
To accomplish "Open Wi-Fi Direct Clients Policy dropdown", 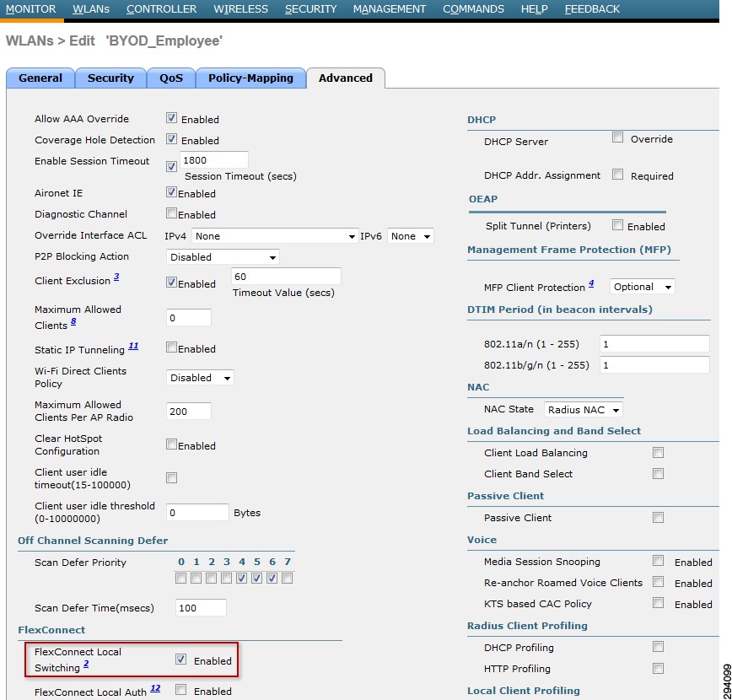I will tap(200, 377).
